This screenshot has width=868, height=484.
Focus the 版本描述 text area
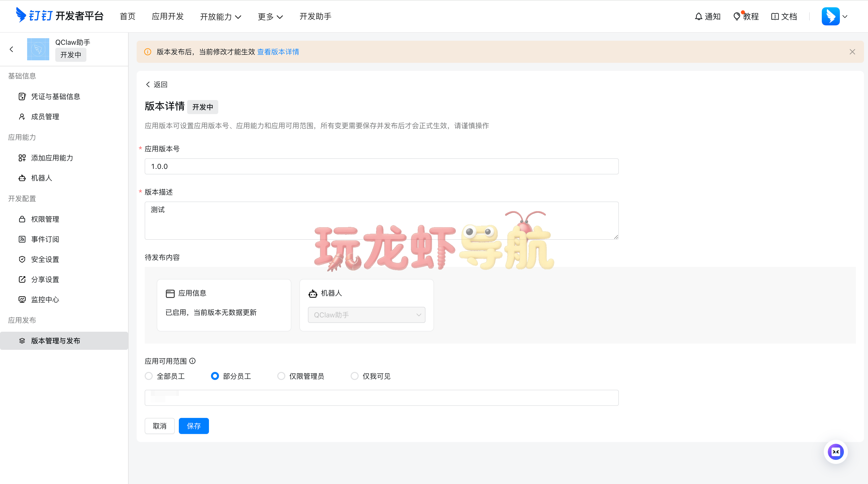[382, 221]
